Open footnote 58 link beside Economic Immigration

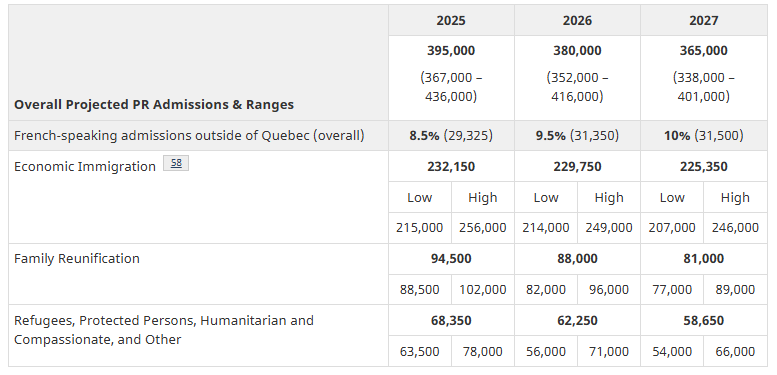(x=176, y=163)
